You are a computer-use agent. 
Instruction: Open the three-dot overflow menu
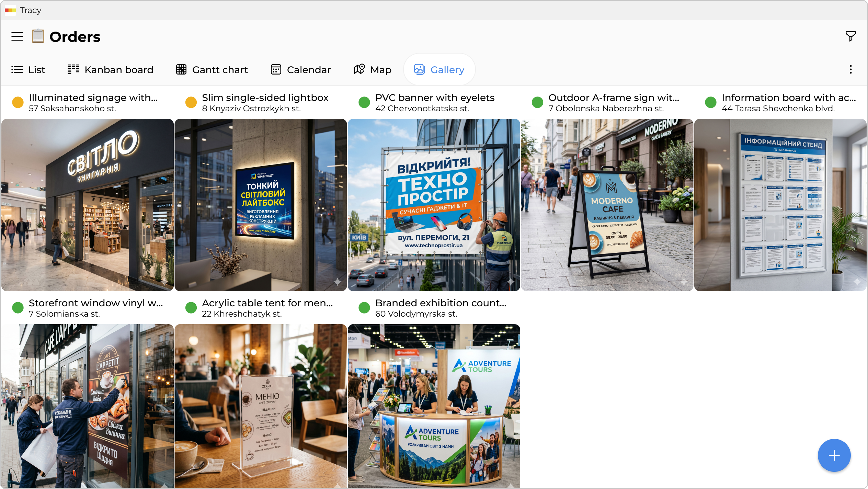(850, 69)
